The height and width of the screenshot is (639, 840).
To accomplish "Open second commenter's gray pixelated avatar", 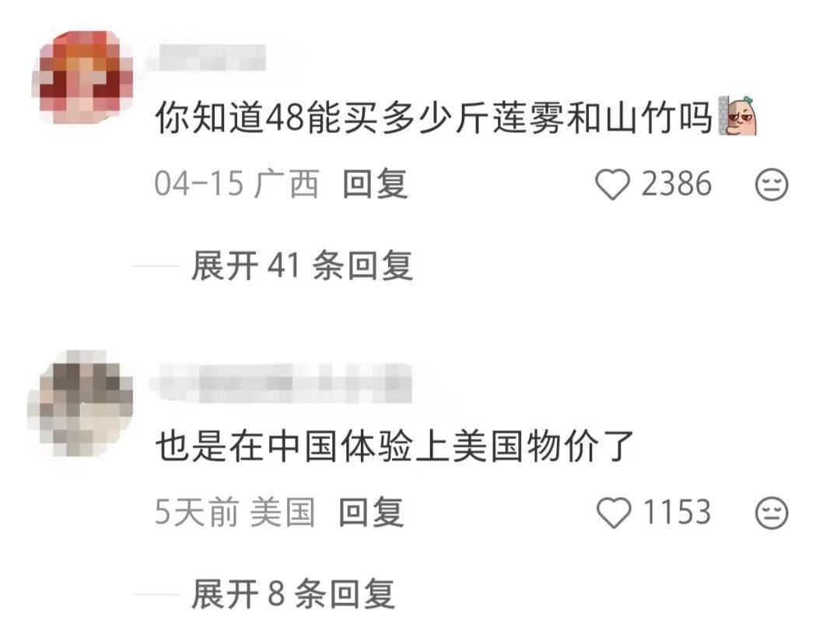I will pos(80,404).
